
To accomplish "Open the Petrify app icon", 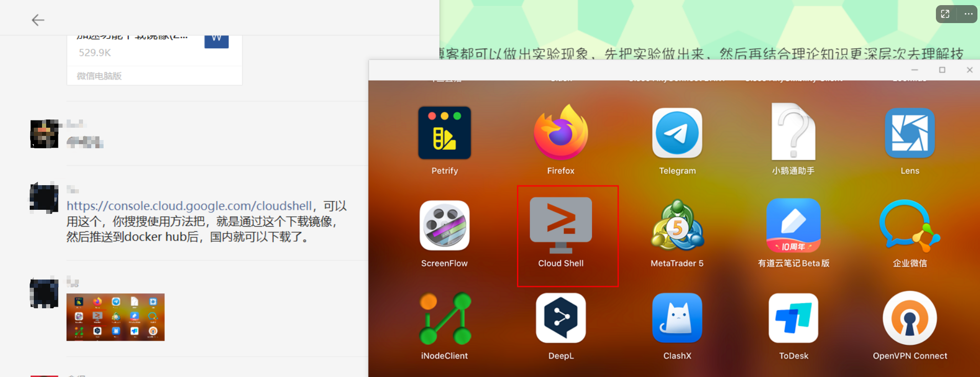I will tap(444, 133).
